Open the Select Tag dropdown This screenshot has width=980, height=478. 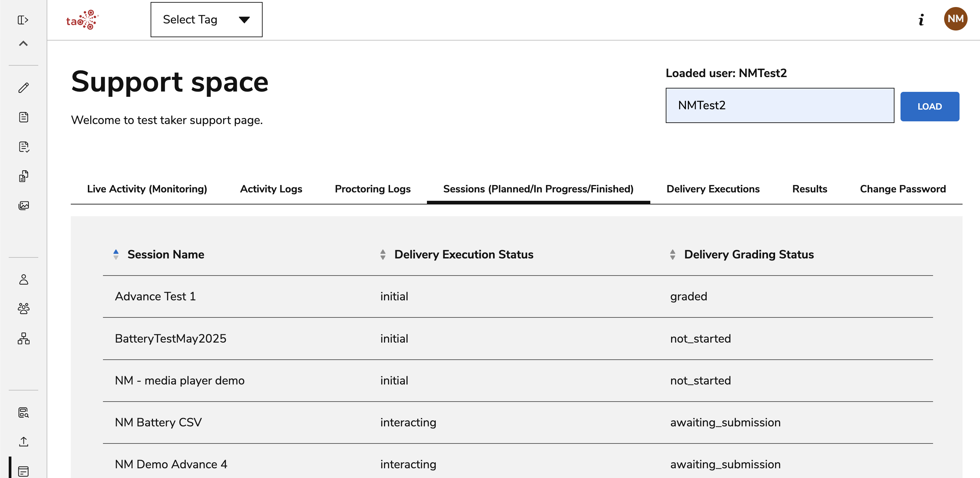pyautogui.click(x=206, y=19)
